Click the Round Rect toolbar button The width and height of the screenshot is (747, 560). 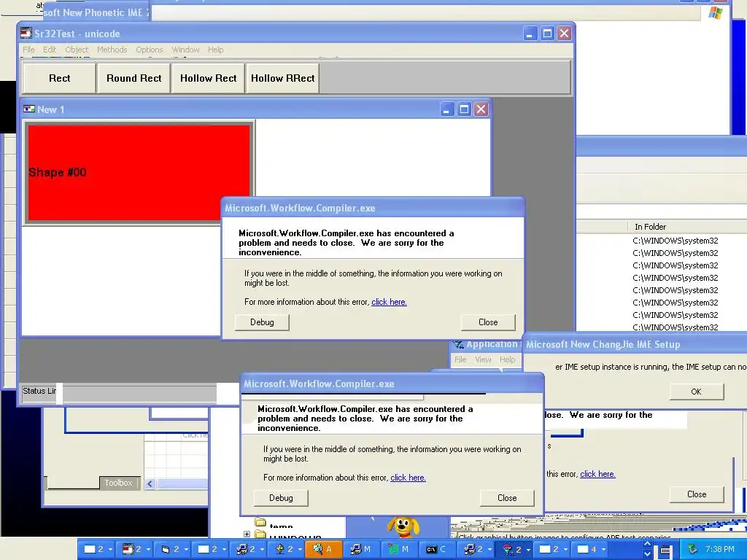(134, 78)
